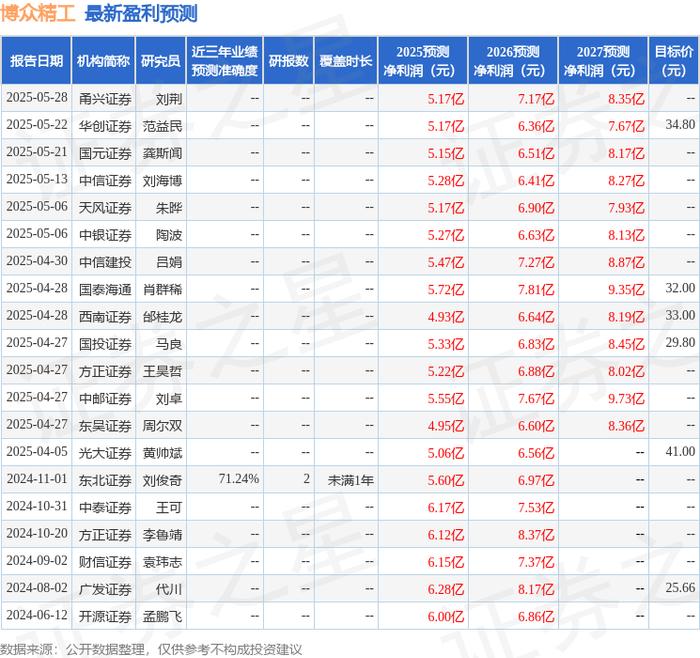Click the 华创证券 institution cell

pyautogui.click(x=105, y=125)
